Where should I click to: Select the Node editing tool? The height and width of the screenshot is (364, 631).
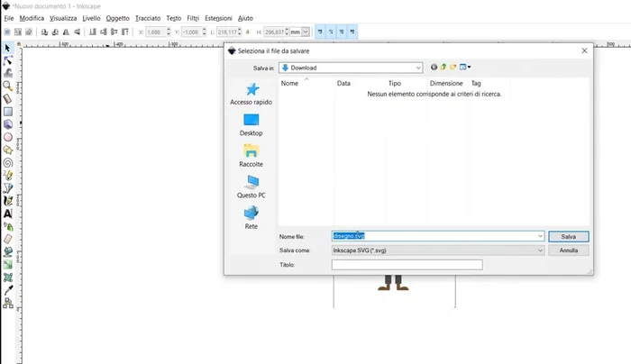click(x=7, y=60)
